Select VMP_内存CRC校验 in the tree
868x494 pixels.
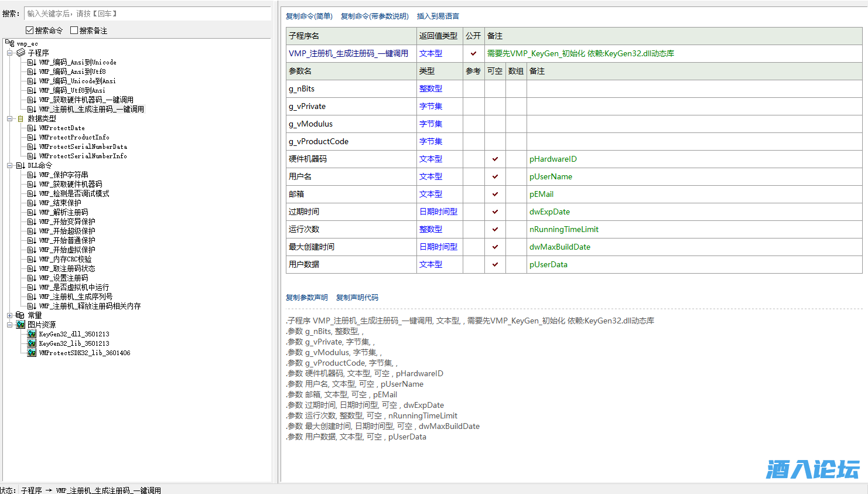tap(65, 259)
